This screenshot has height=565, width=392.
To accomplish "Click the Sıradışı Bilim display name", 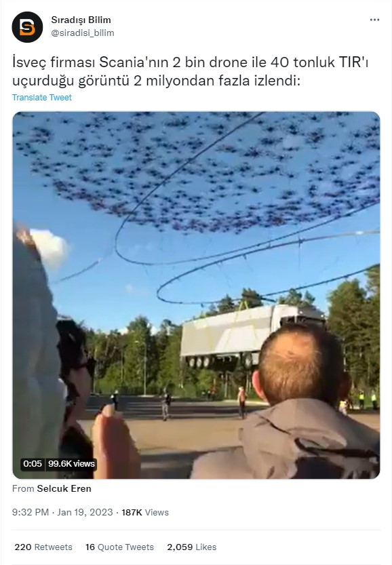I will click(81, 20).
